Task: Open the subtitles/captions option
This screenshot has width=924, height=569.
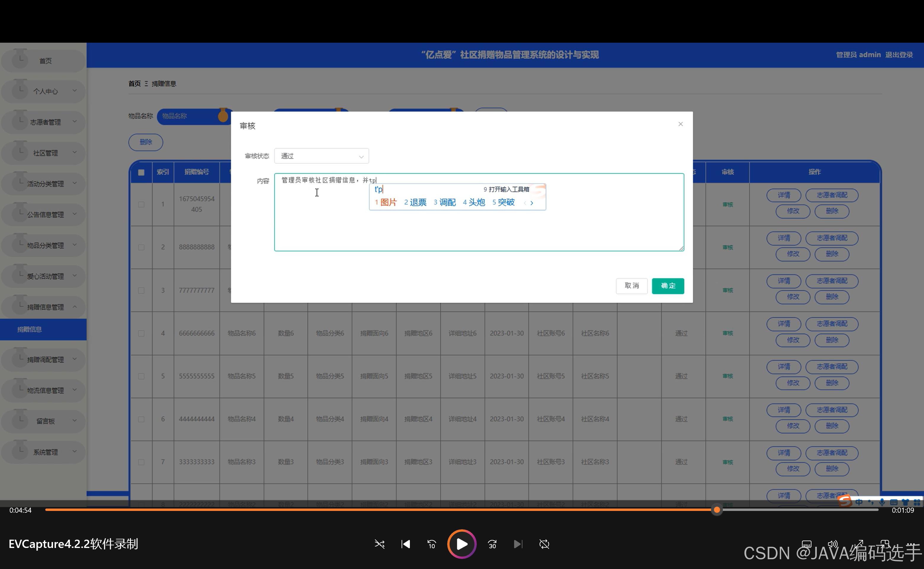Action: pos(807,544)
